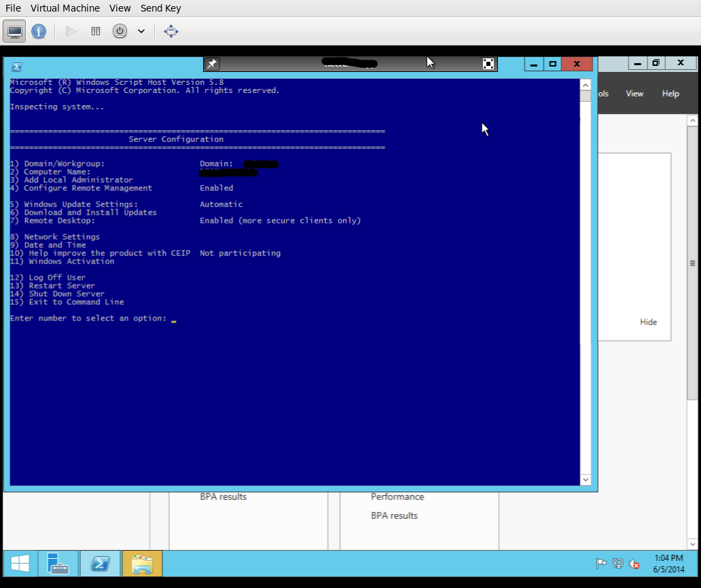
Task: Pause the virtual machine
Action: coord(96,31)
